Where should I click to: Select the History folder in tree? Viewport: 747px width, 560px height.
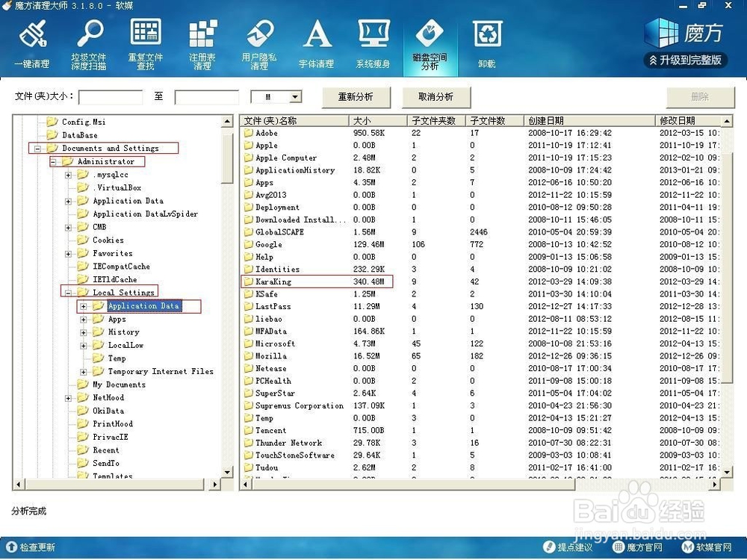click(x=123, y=332)
